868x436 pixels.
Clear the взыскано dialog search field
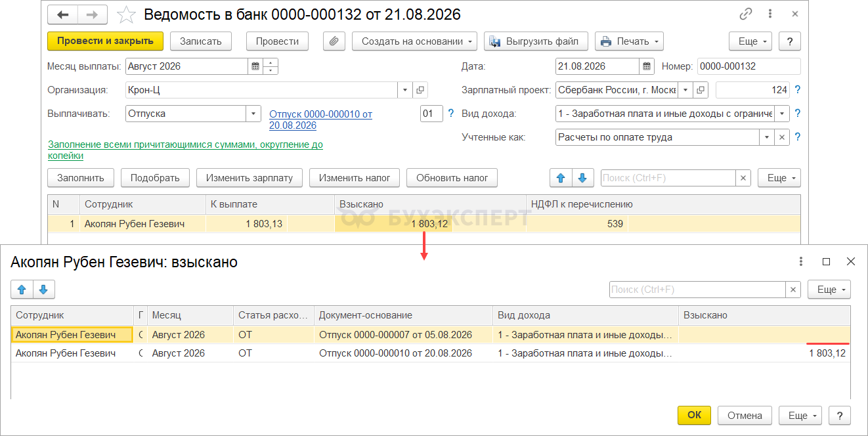pyautogui.click(x=793, y=290)
